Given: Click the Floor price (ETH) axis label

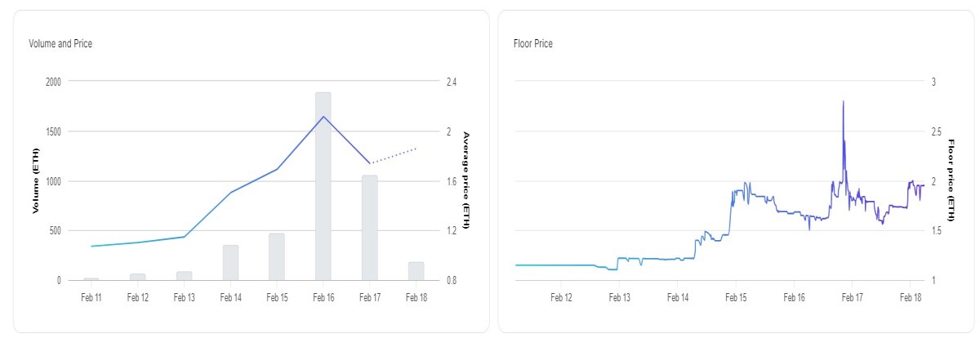Looking at the screenshot, I should click(x=951, y=180).
